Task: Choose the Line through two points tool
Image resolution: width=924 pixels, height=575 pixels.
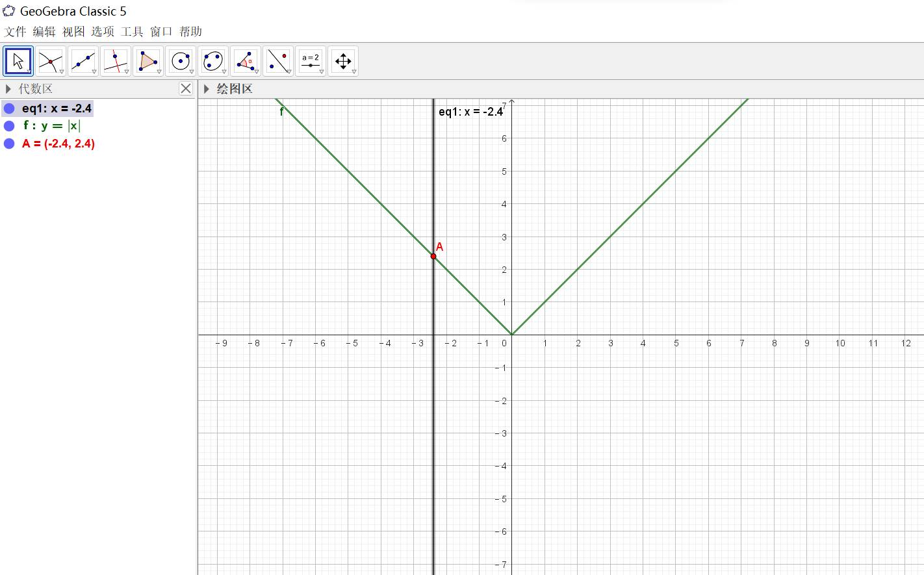Action: pos(83,61)
